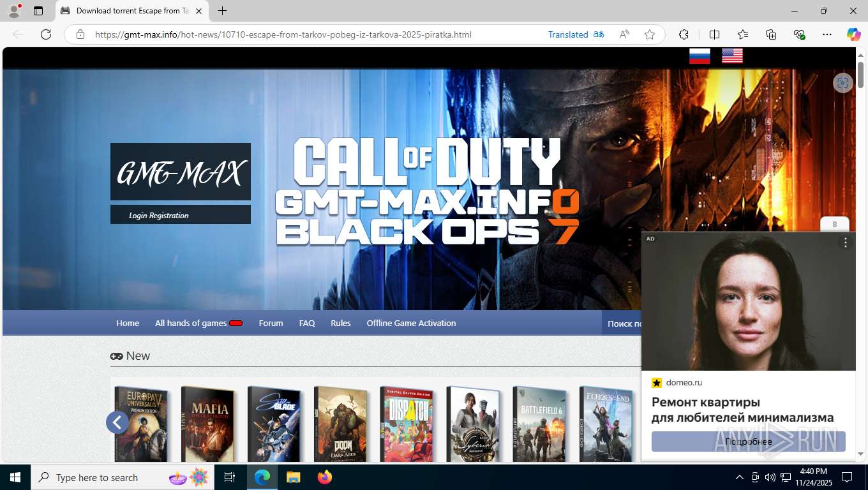
Task: Go to previous games in carousel
Action: 117,422
